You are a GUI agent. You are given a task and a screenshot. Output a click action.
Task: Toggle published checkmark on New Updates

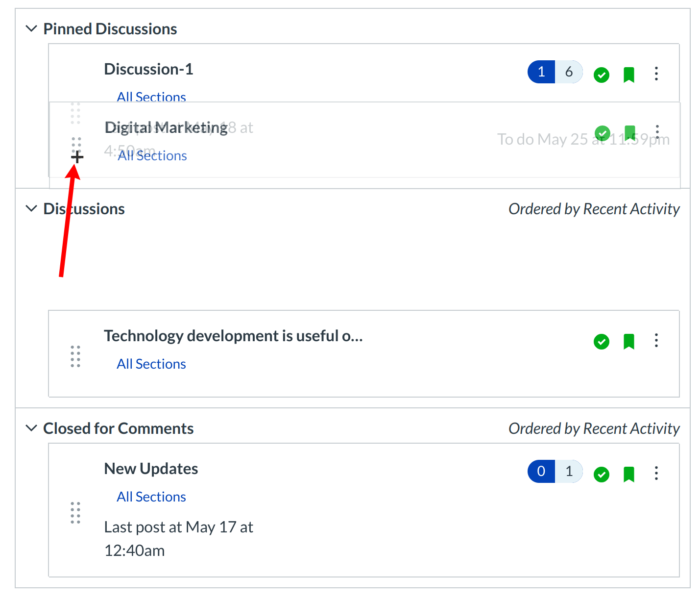click(x=601, y=475)
